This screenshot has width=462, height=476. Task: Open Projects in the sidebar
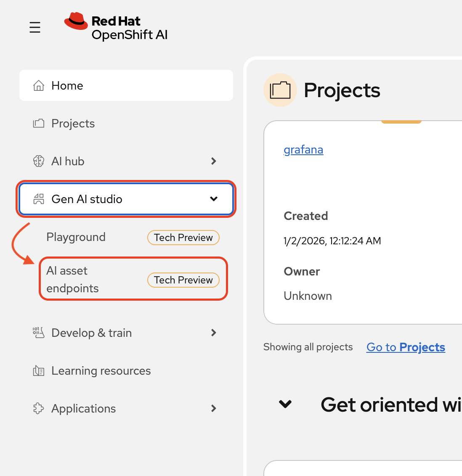click(126, 123)
